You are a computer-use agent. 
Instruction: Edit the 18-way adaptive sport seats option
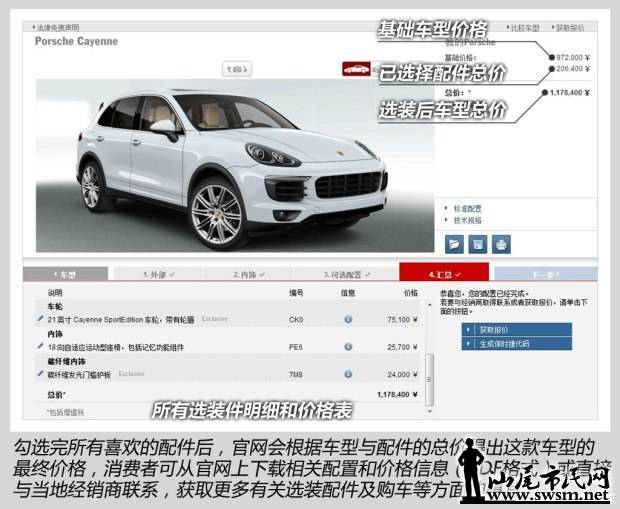coord(40,346)
